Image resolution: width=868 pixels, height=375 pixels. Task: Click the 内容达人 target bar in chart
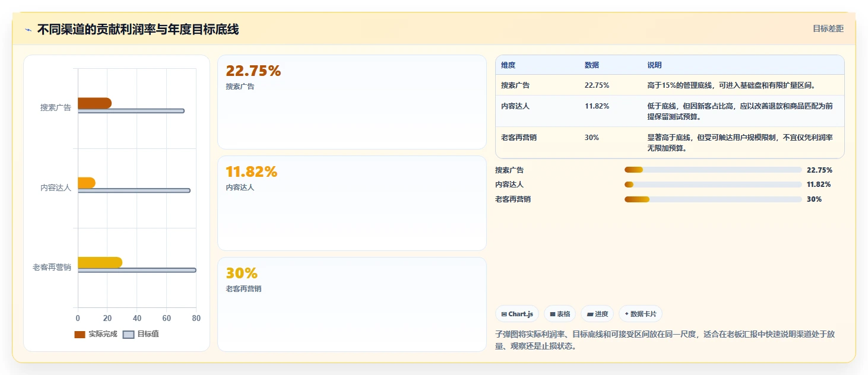tap(134, 190)
